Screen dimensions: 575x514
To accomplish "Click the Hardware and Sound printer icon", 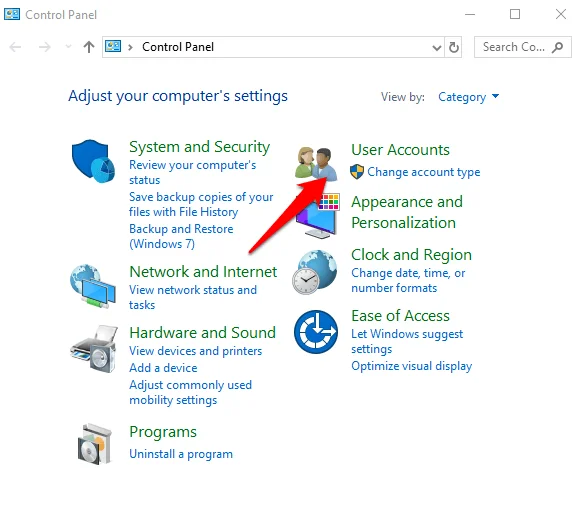I will click(94, 349).
